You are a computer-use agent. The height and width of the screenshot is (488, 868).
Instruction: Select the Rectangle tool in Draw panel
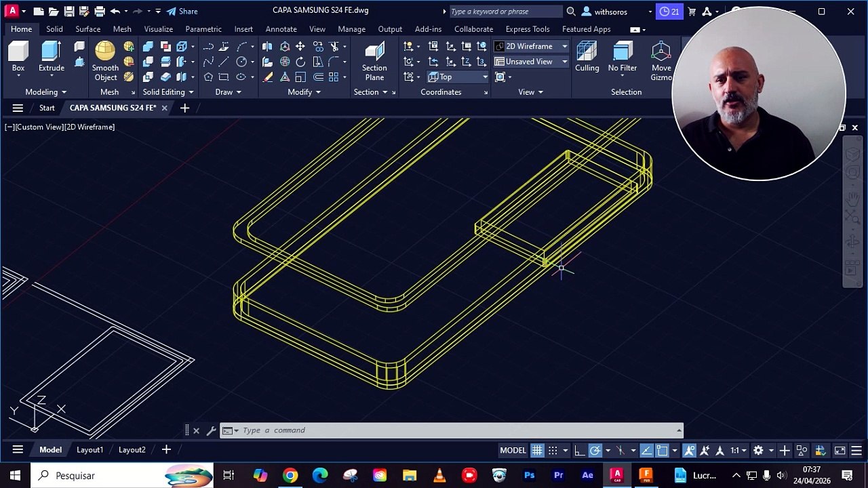click(x=224, y=77)
